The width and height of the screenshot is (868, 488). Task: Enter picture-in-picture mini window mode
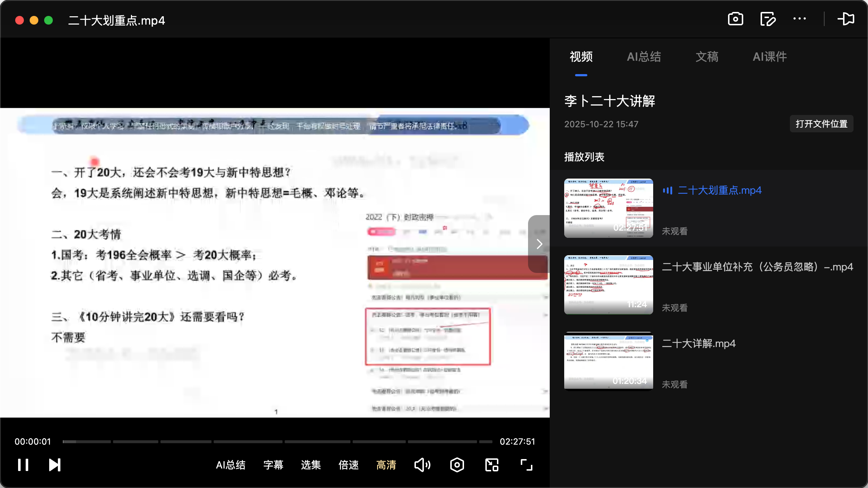(x=491, y=465)
